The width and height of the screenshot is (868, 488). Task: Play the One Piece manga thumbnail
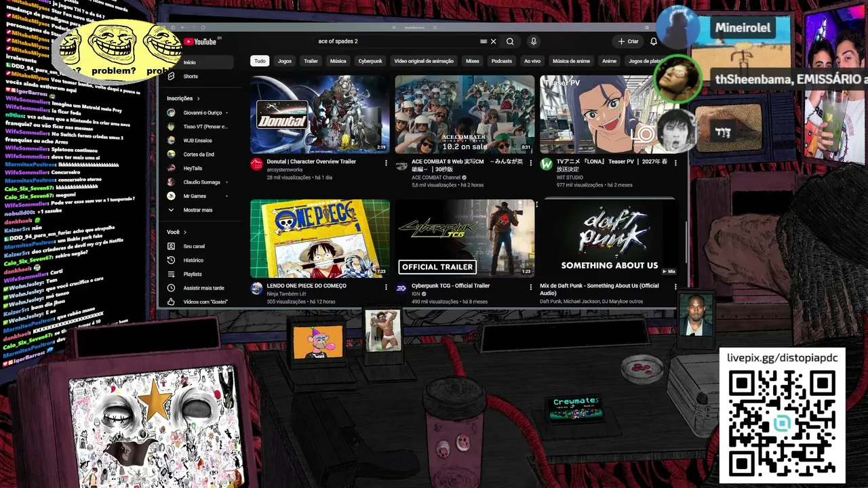click(x=320, y=238)
